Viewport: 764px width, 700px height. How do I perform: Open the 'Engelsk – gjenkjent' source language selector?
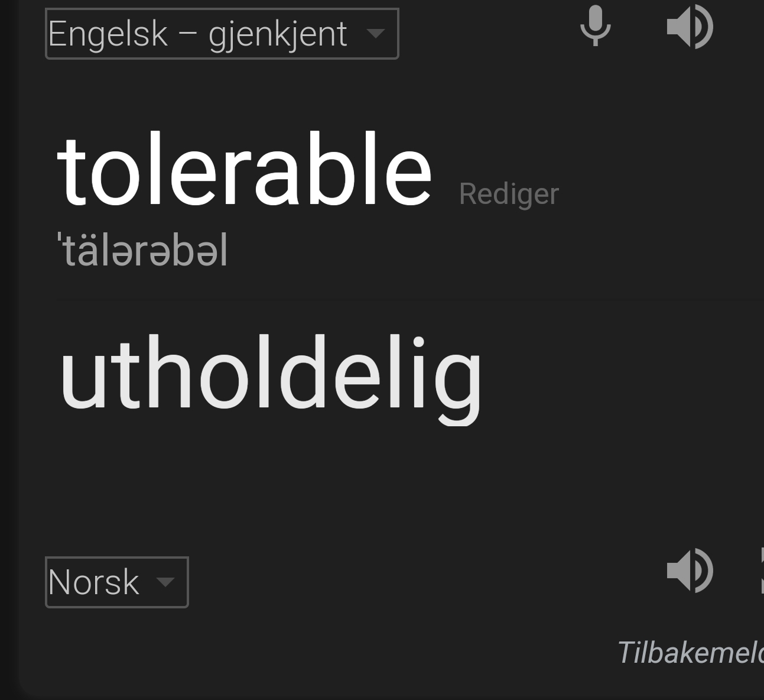222,34
